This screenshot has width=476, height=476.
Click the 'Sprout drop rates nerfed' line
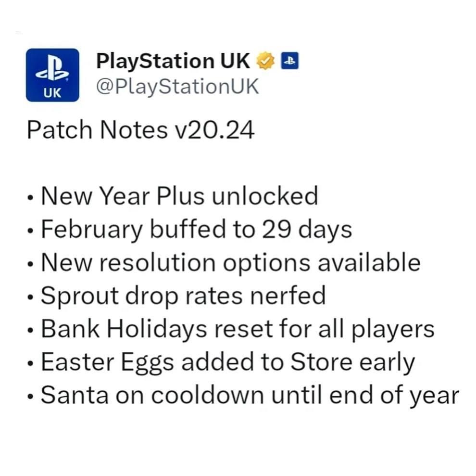click(x=183, y=296)
